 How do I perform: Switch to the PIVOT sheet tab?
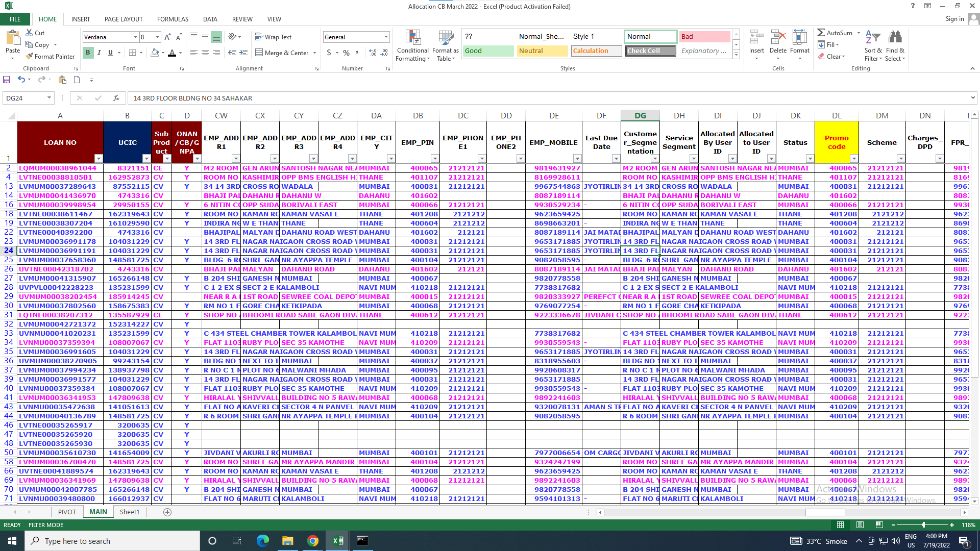(x=67, y=512)
